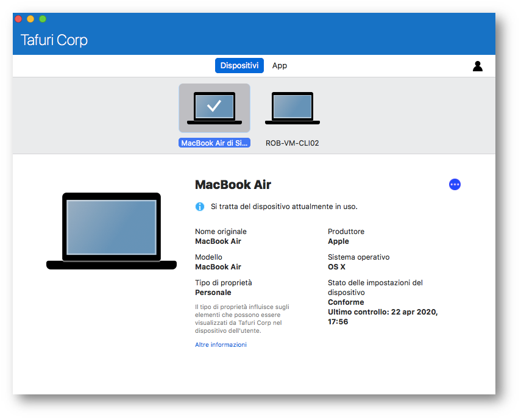Close the window with the red button
This screenshot has width=521, height=420.
click(19, 19)
